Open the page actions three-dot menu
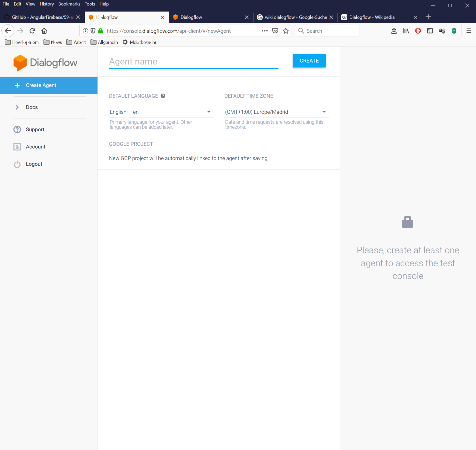Image resolution: width=476 pixels, height=450 pixels. [x=264, y=31]
